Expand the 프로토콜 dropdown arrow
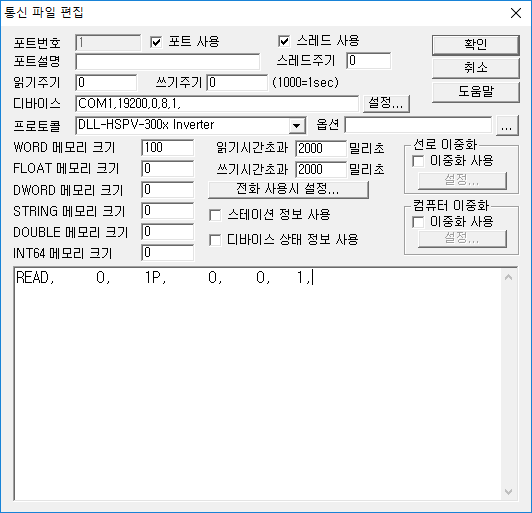 297,126
